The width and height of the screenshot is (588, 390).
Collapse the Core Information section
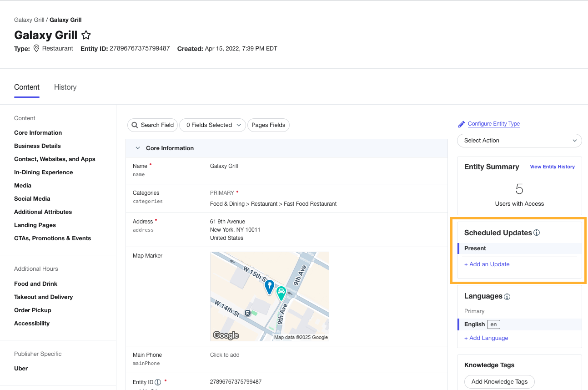[x=137, y=148]
